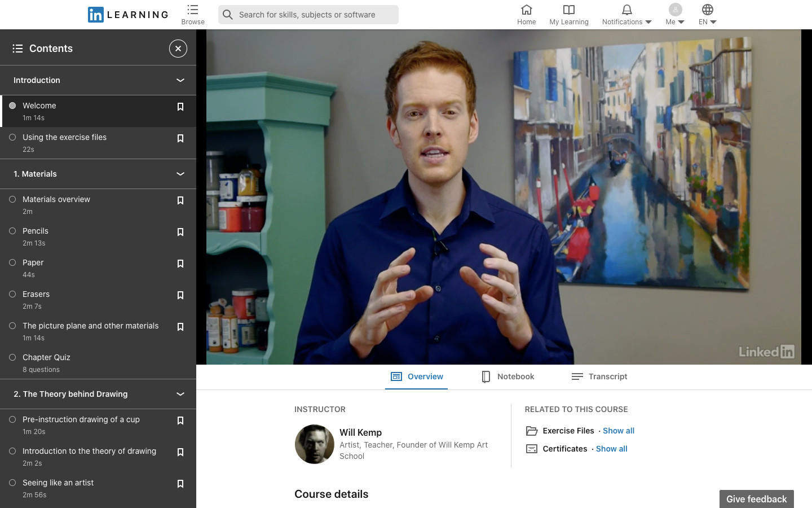Click the LinkedIn Learning logo
This screenshot has width=812, height=508.
tap(128, 15)
